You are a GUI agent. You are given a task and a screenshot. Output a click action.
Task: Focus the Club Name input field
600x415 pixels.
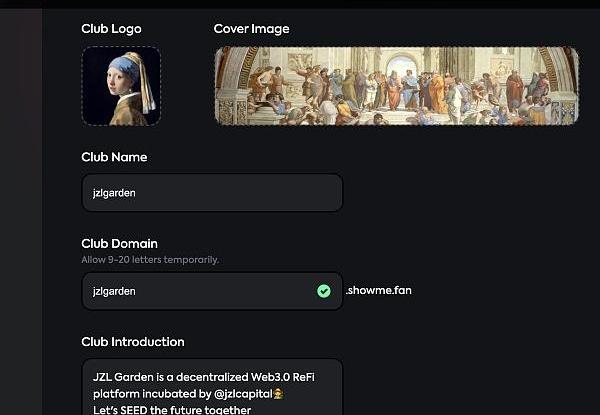pos(211,193)
